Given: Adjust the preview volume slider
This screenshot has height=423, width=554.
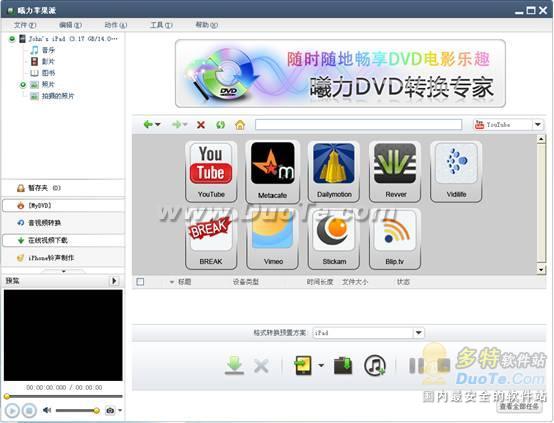Looking at the screenshot, I should tap(77, 410).
